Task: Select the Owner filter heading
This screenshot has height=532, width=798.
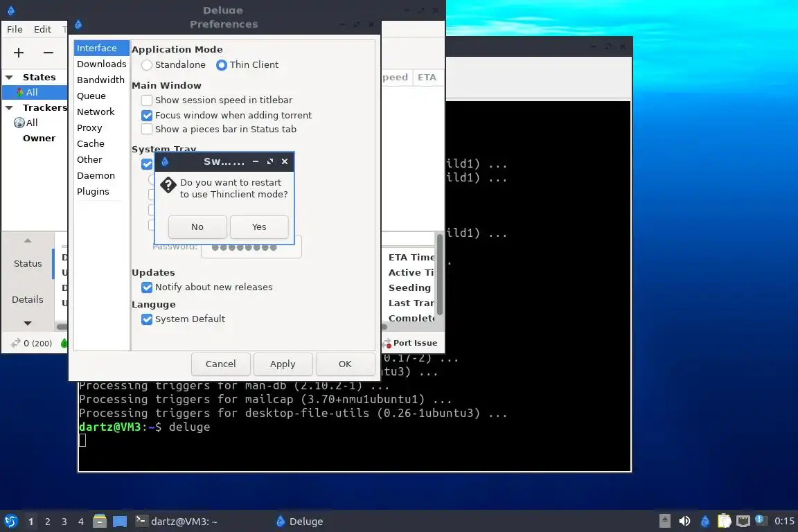Action: point(39,138)
